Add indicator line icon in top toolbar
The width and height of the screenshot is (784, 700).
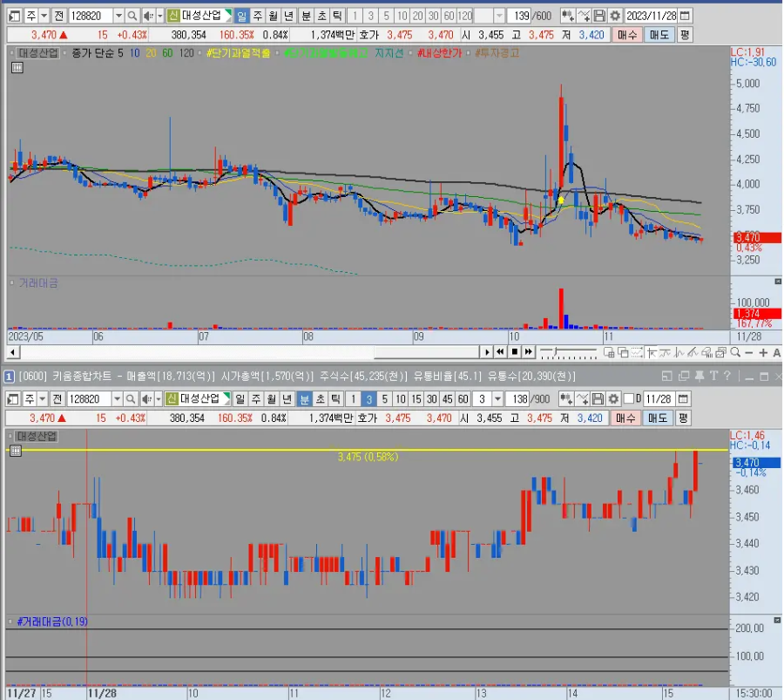(x=584, y=16)
